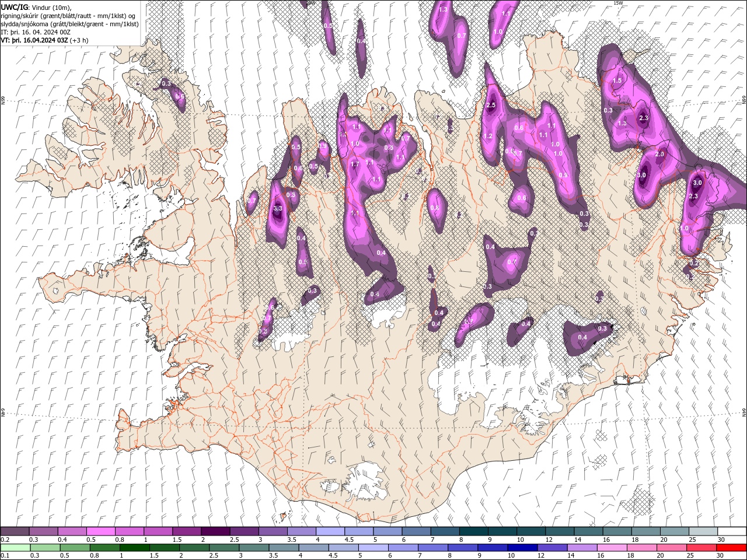
Task: Choose the red-pink 25–30 rain legend swatch
Action: (x=702, y=547)
